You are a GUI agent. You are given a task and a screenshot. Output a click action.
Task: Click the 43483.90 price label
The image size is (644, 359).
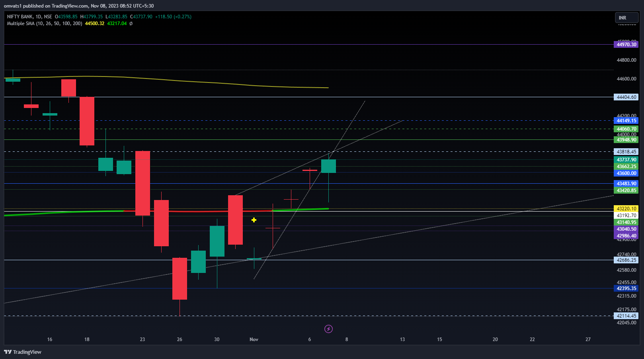pos(626,184)
